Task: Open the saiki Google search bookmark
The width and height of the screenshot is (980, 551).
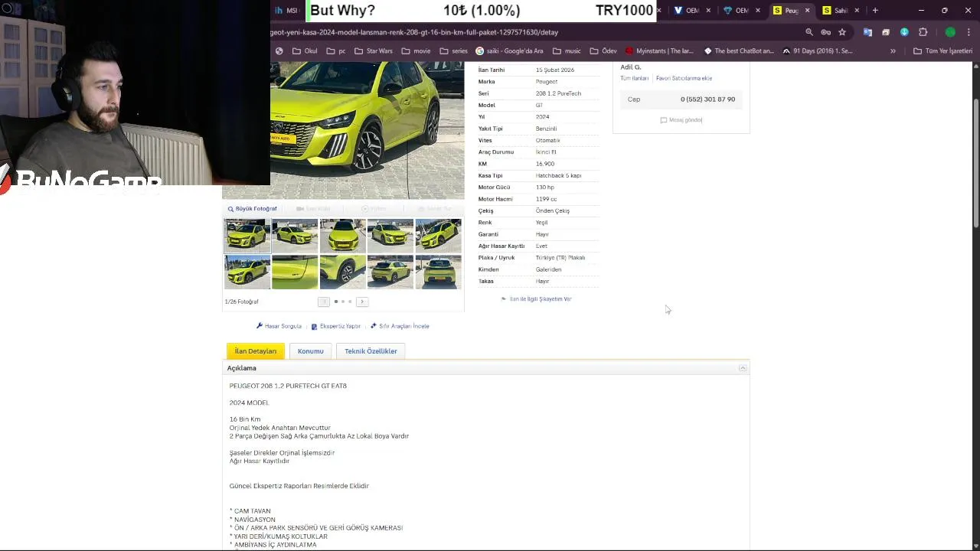Action: (509, 51)
